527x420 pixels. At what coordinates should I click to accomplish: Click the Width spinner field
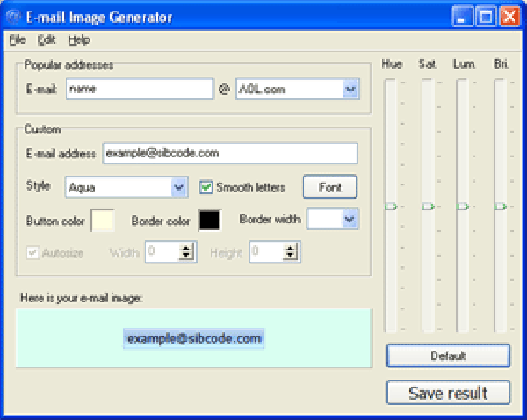[x=170, y=252]
